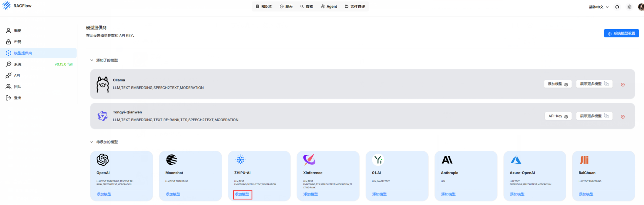
Task: Open the Agent tab
Action: click(x=329, y=7)
